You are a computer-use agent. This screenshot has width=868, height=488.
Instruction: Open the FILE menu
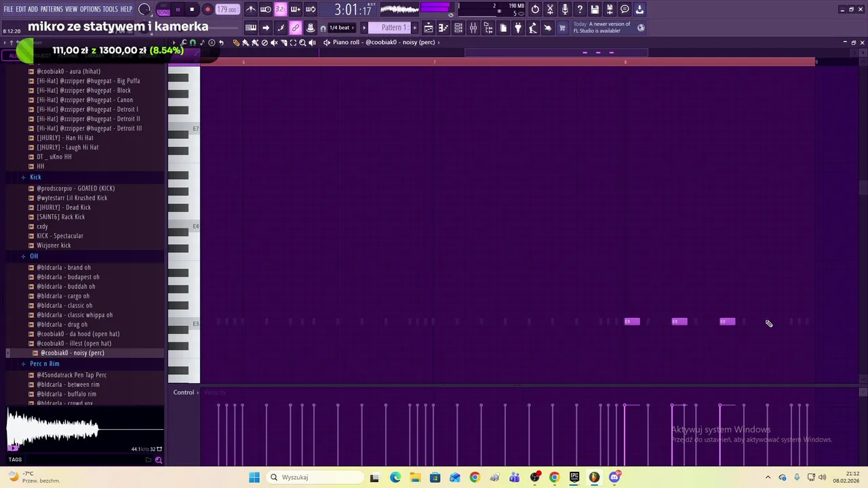pos(8,9)
